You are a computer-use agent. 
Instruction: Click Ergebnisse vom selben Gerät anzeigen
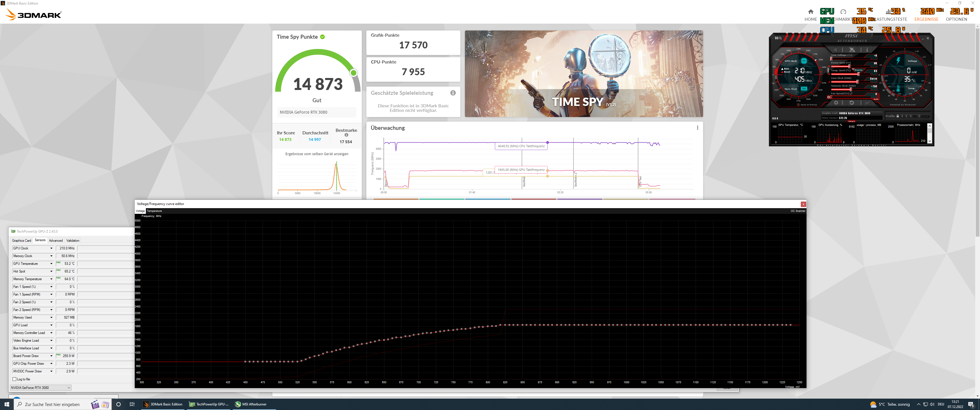click(x=317, y=154)
